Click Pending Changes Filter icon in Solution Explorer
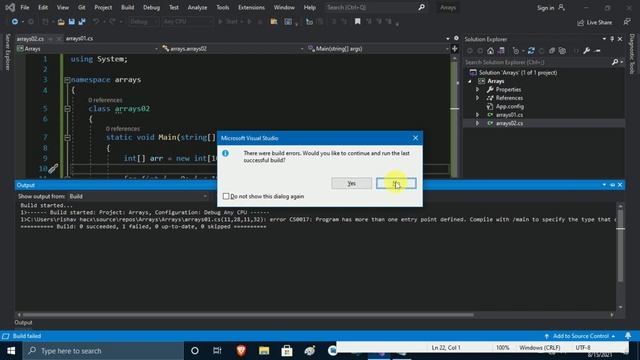Image resolution: width=640 pixels, height=360 pixels. click(517, 51)
